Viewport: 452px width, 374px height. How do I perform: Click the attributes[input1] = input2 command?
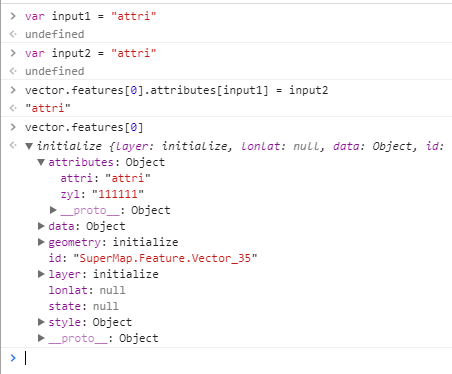[x=177, y=90]
